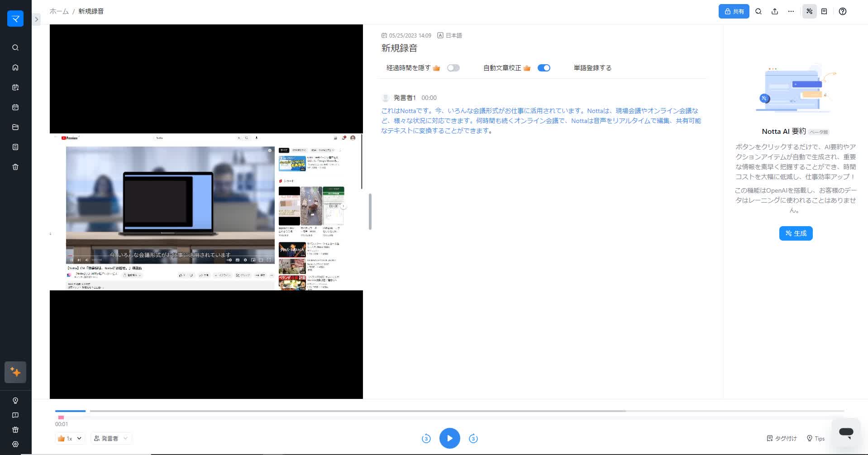Viewport: 868px width, 455px height.
Task: Search the transcript with top magnifier icon
Action: [x=758, y=11]
